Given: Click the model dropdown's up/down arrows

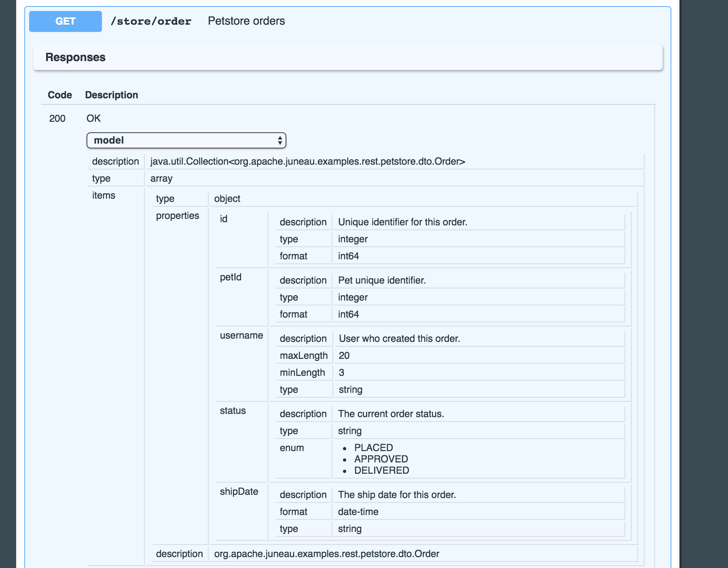Looking at the screenshot, I should (280, 140).
